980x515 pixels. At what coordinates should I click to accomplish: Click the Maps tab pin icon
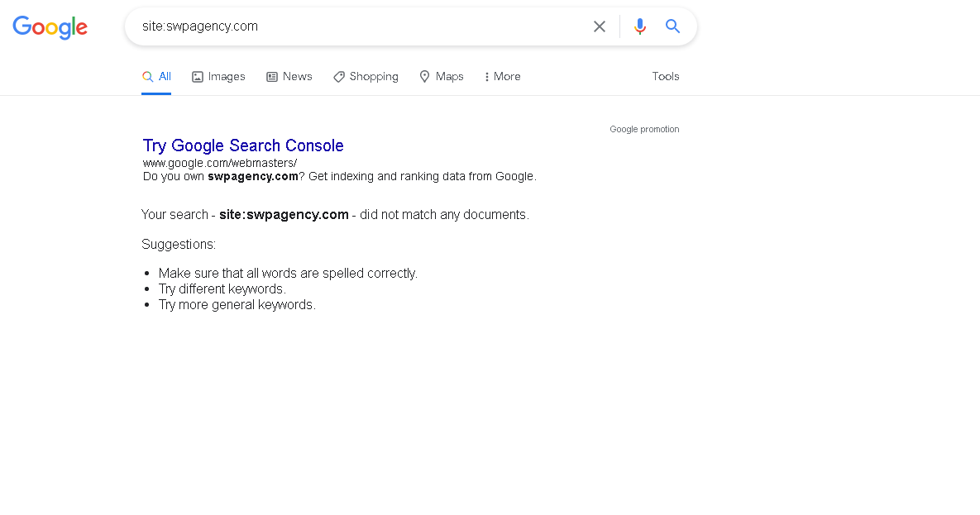(x=424, y=76)
